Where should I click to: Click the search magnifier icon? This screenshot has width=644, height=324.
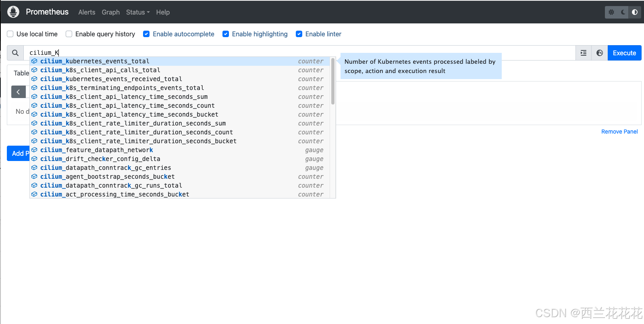(15, 53)
